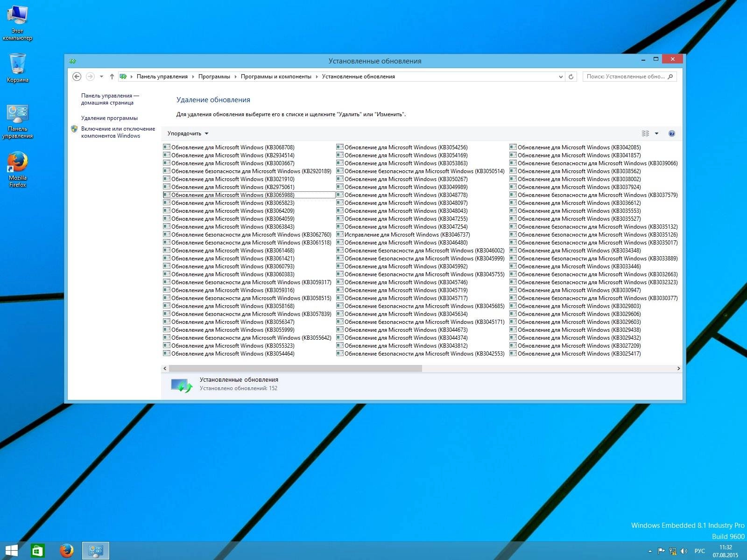Select security update KB2920189
This screenshot has width=747, height=560.
pyautogui.click(x=247, y=171)
